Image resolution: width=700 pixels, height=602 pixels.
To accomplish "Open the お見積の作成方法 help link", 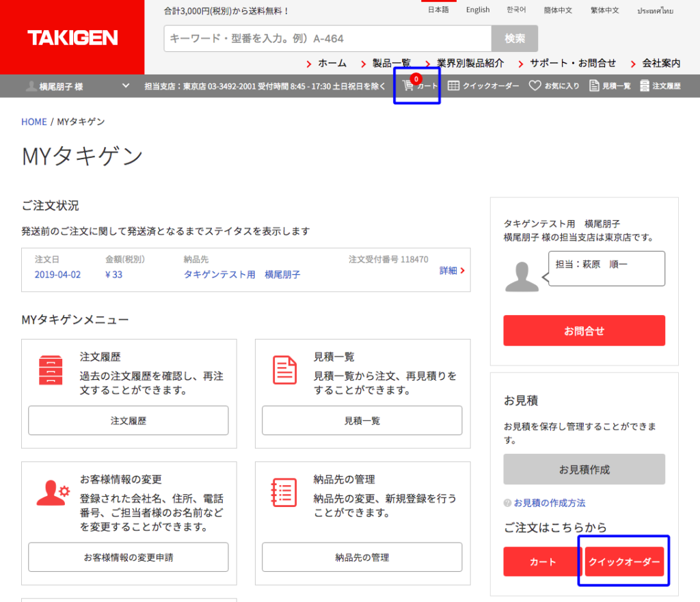I will pyautogui.click(x=550, y=503).
